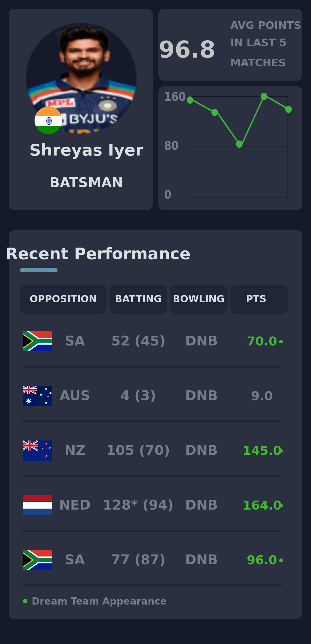Click the Shreyas Iyer player name
This screenshot has width=311, height=644.
[86, 150]
